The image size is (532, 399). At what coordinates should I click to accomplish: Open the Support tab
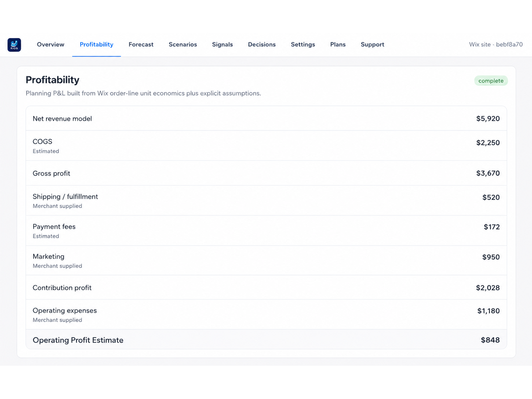click(x=372, y=44)
